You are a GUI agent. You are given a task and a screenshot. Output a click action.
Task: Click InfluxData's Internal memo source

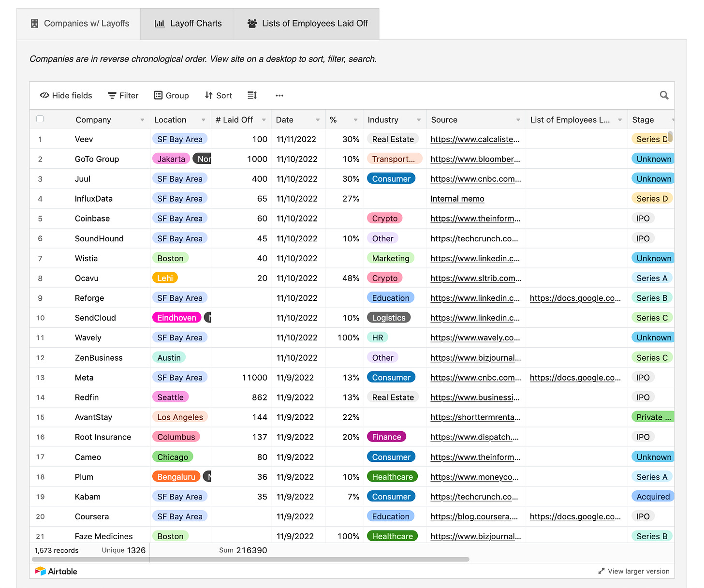(x=457, y=199)
